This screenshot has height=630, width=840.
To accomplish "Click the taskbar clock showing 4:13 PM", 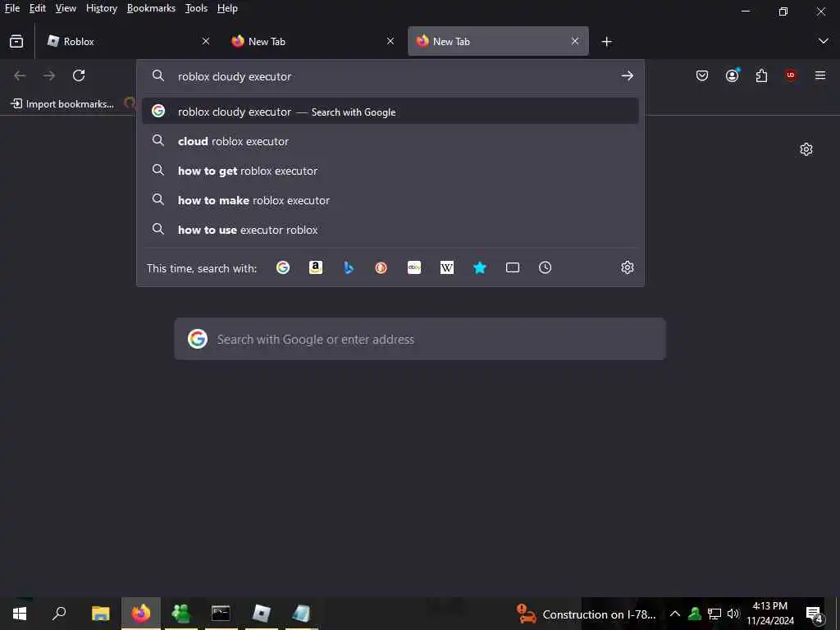I will point(770,614).
